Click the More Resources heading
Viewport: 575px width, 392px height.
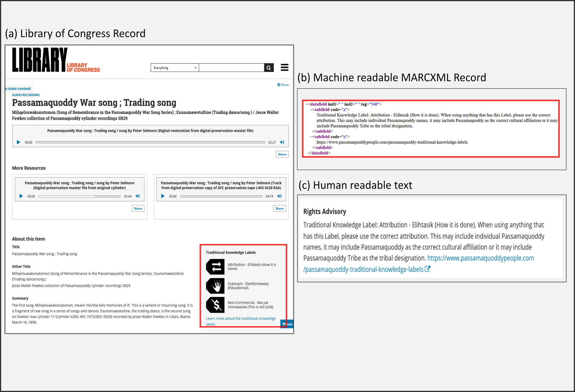pos(29,168)
